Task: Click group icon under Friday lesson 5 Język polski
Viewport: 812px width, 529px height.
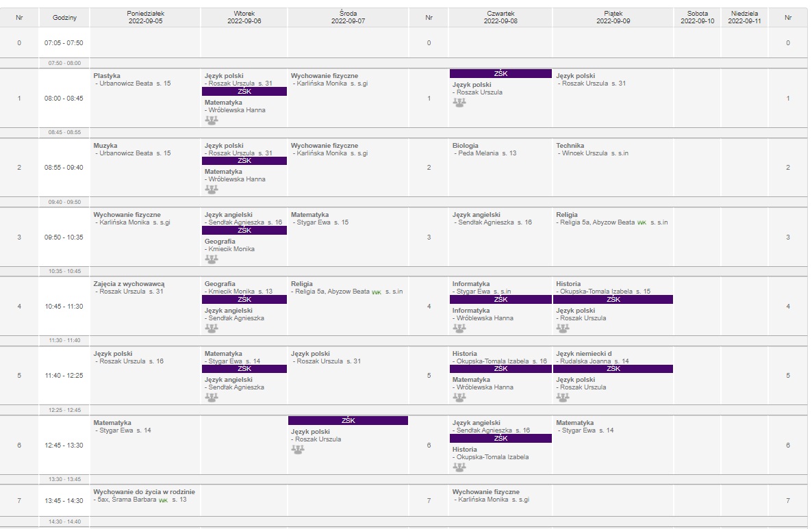Action: click(x=563, y=398)
